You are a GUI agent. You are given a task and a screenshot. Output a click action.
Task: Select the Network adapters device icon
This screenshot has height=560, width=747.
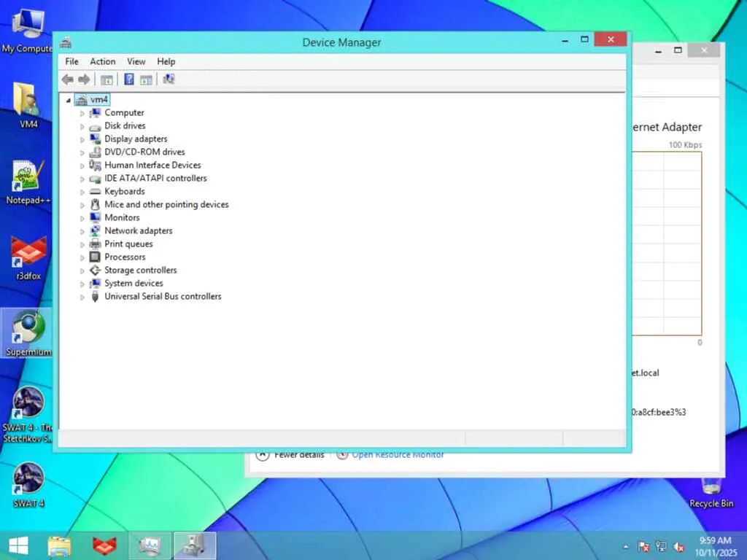coord(96,231)
